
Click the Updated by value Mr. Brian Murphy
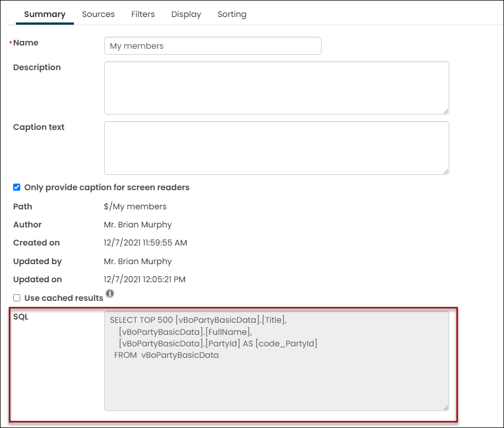[x=138, y=261]
